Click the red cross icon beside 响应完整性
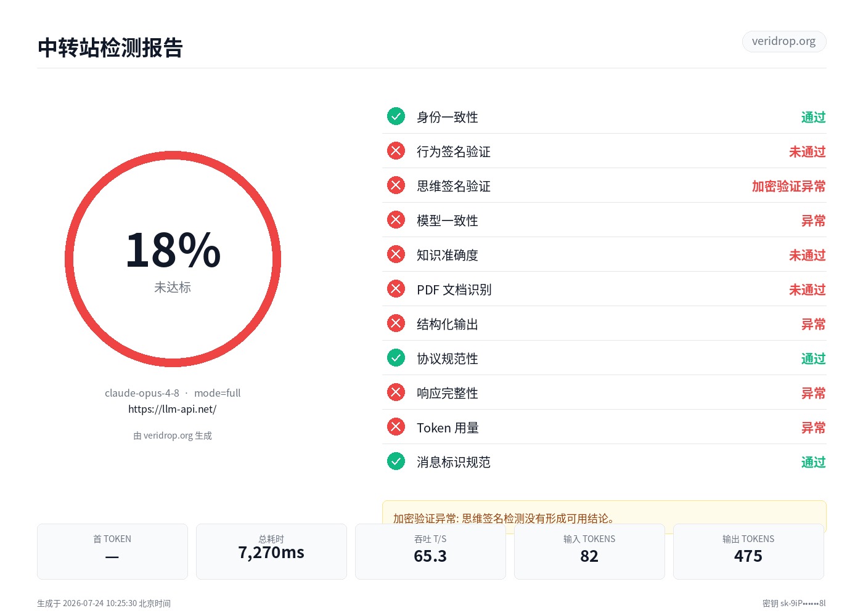Image resolution: width=863 pixels, height=616 pixels. (396, 392)
